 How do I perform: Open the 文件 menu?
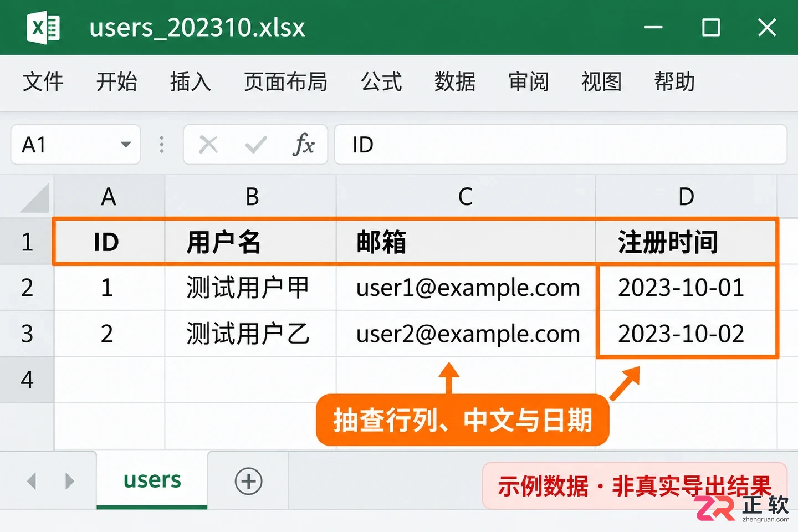pyautogui.click(x=43, y=82)
